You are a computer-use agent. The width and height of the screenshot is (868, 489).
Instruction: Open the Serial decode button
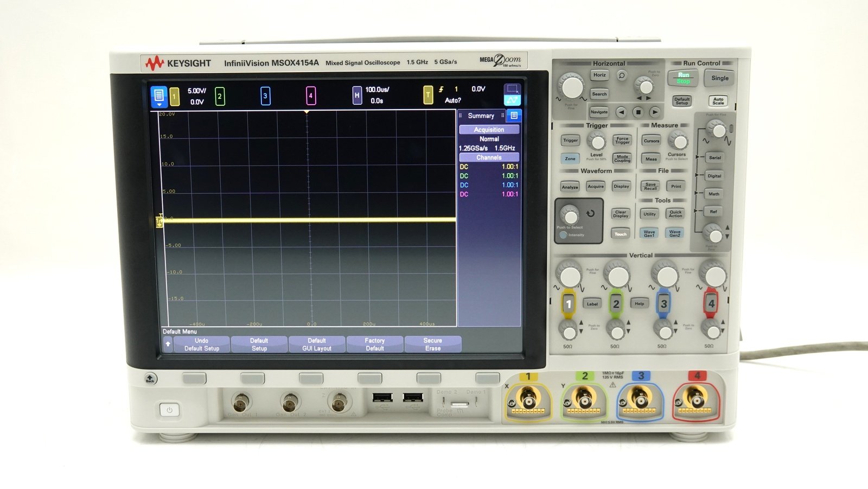tap(715, 158)
